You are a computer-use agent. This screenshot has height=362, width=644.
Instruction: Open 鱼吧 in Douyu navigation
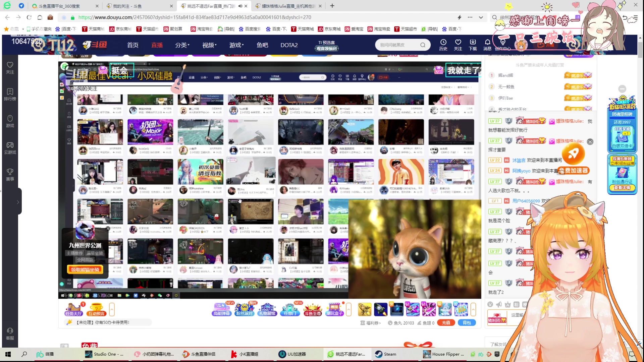click(x=262, y=45)
